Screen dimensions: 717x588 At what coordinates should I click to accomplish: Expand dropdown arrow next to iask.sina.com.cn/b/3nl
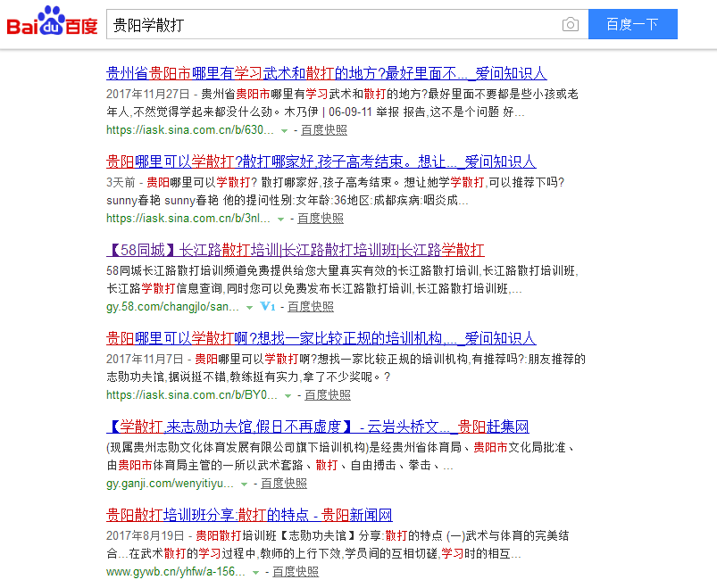pyautogui.click(x=280, y=219)
